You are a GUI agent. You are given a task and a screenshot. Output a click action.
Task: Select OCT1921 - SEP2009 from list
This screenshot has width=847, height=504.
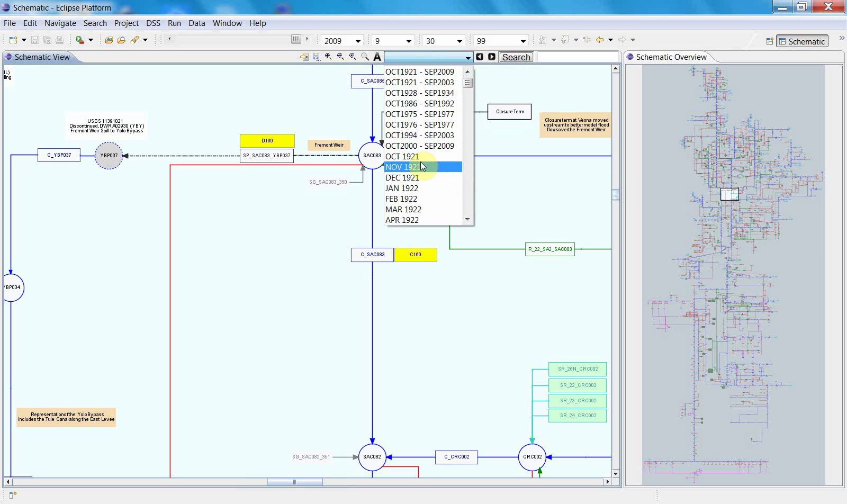[x=424, y=72]
